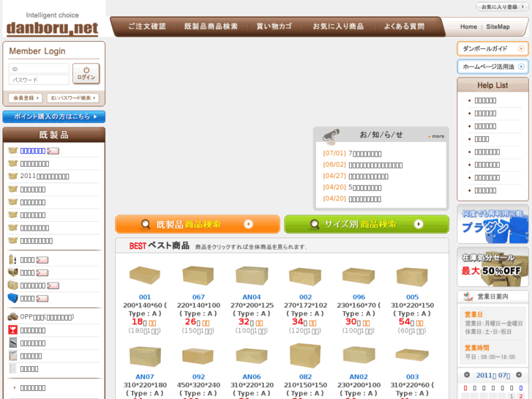Focus the ID input field
Image resolution: width=532 pixels, height=399 pixels.
point(39,69)
